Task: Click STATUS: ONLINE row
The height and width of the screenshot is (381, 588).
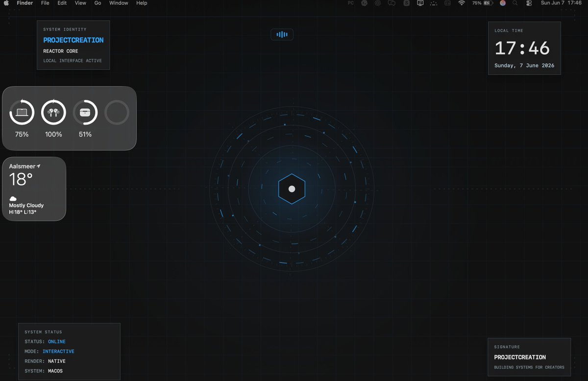Action: (x=45, y=342)
